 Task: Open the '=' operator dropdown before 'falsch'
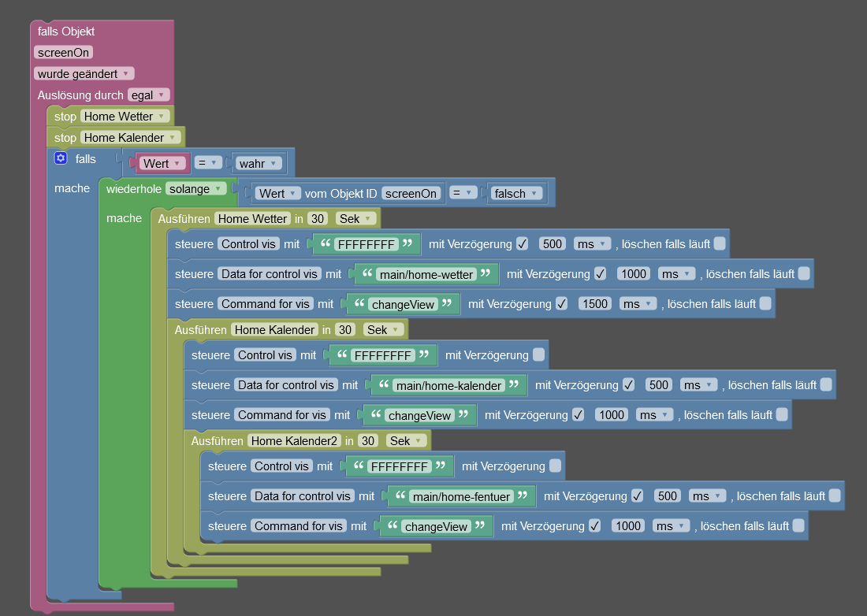tap(463, 192)
